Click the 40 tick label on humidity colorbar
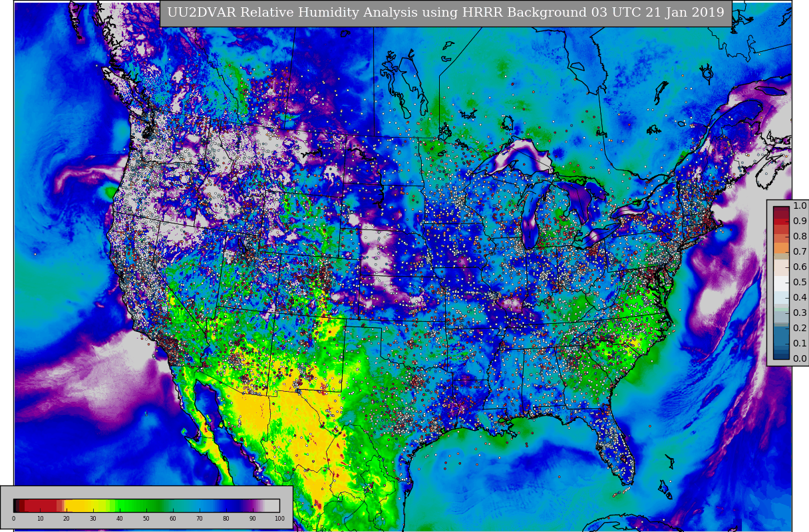This screenshot has width=809, height=532. (120, 518)
